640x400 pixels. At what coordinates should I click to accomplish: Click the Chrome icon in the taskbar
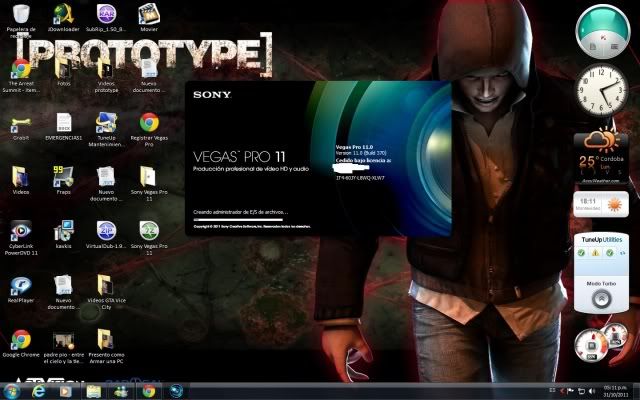pos(148,391)
